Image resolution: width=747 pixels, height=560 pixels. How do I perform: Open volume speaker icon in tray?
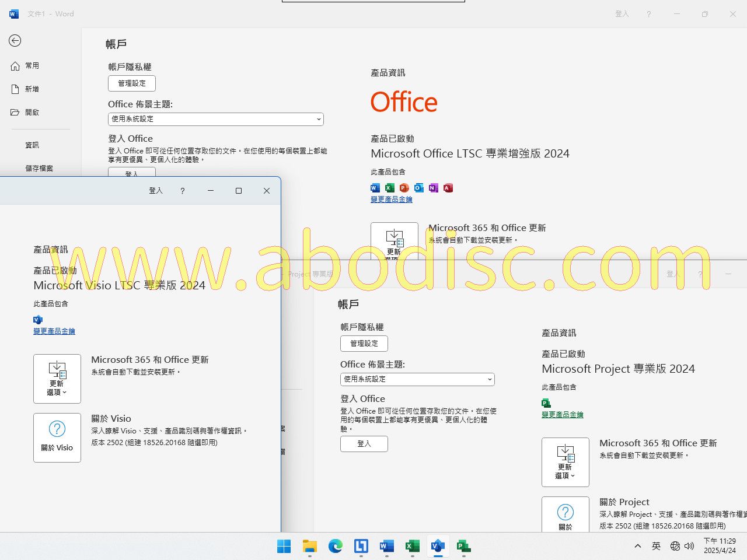pyautogui.click(x=689, y=547)
